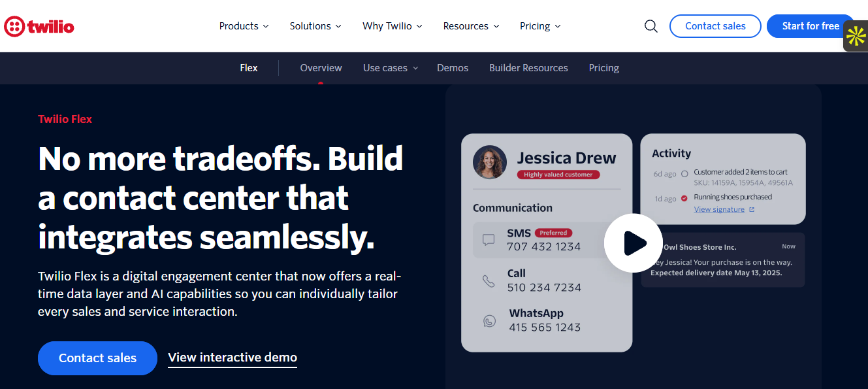Image resolution: width=868 pixels, height=389 pixels.
Task: Click SMS number 707 432 1234
Action: point(543,247)
